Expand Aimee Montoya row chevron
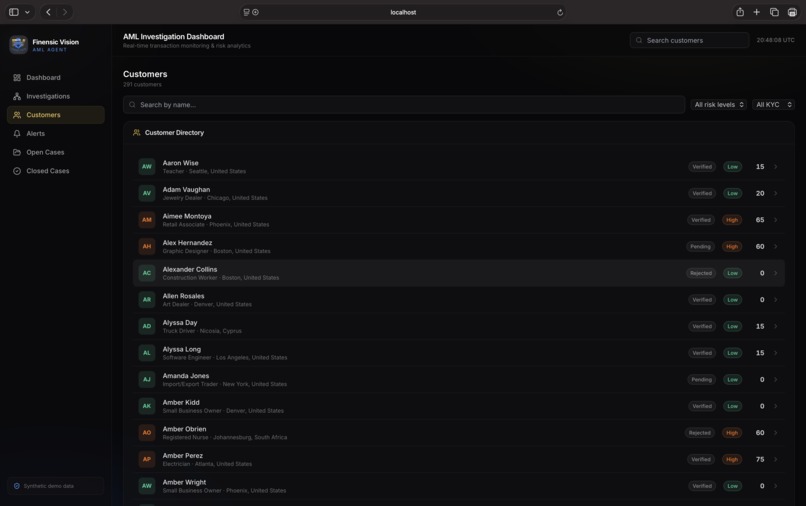The width and height of the screenshot is (806, 506). coord(776,220)
